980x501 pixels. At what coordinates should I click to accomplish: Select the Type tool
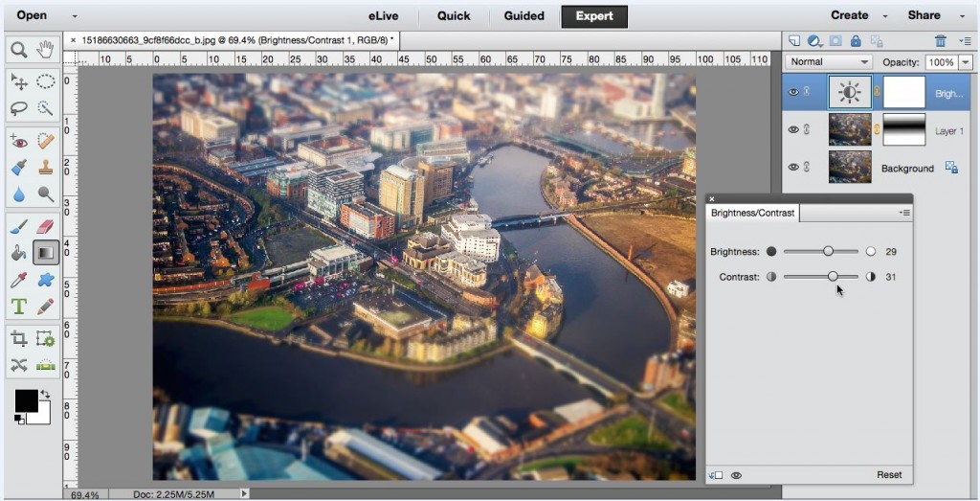[19, 307]
